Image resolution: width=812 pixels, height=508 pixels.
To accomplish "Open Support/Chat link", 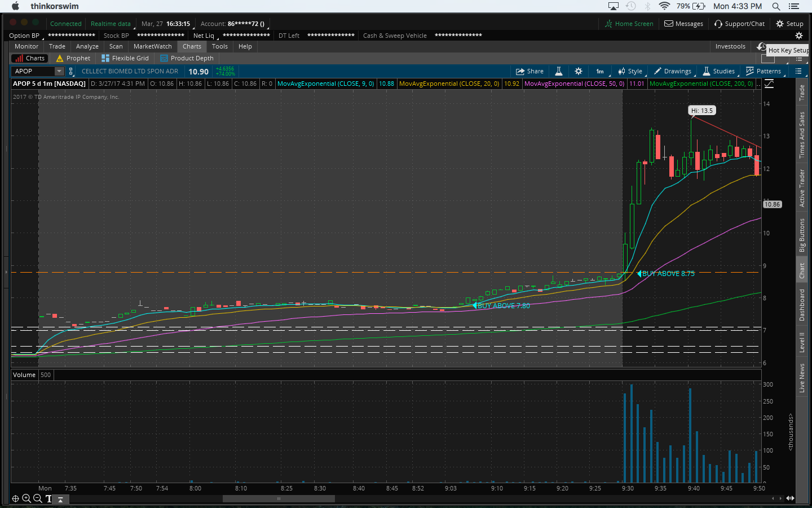I will pos(739,24).
